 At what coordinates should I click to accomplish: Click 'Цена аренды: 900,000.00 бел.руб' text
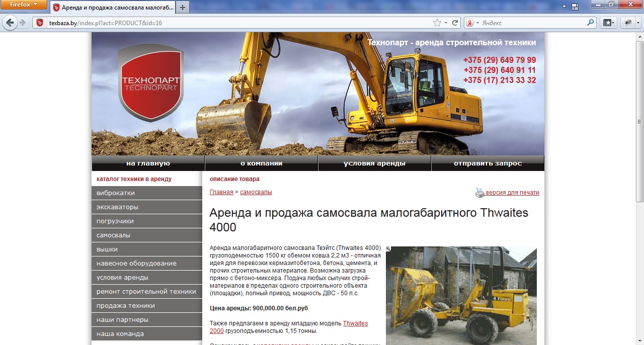pos(259,308)
